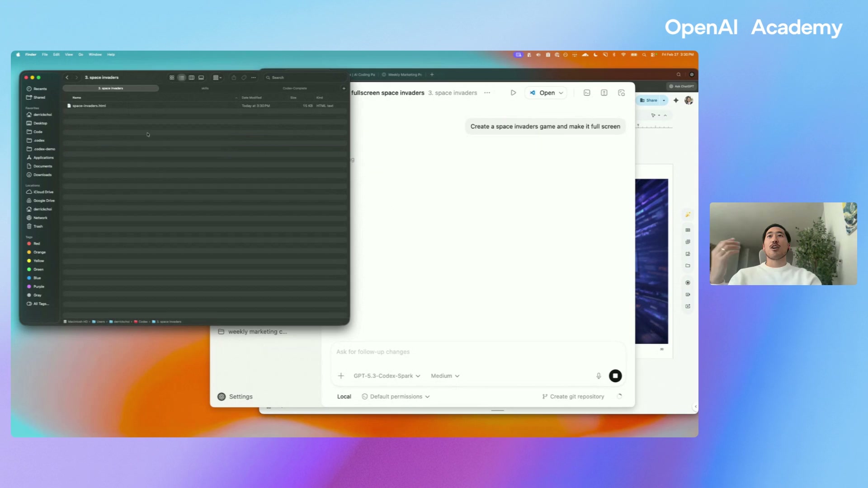
Task: Switch Finder to gallery view
Action: coord(201,78)
